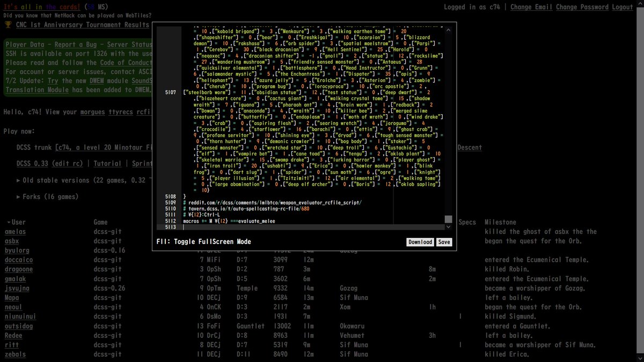Image resolution: width=644 pixels, height=362 pixels.
Task: Click "killed Erica." milestone text
Action: tap(506, 354)
